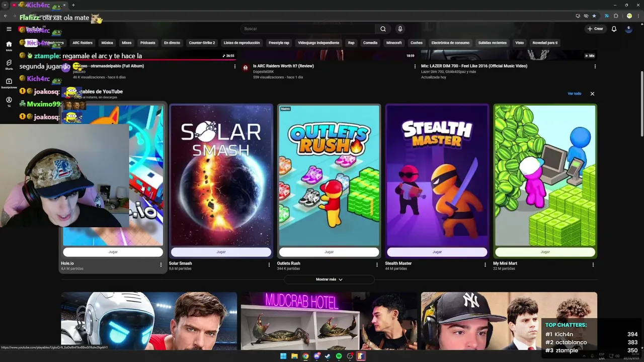This screenshot has height=362, width=644.
Task: Click the crossed-out eye icon in address bar
Action: [586, 16]
